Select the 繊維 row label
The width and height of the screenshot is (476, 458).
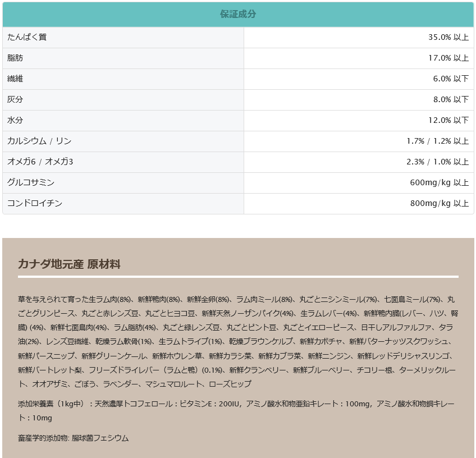pos(15,79)
